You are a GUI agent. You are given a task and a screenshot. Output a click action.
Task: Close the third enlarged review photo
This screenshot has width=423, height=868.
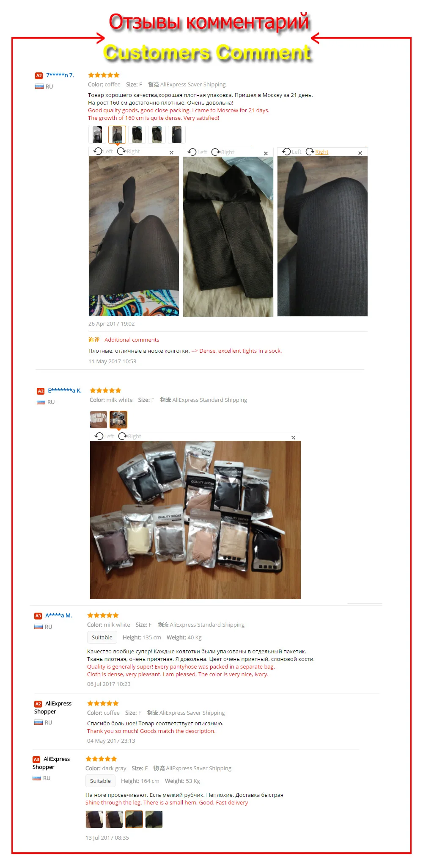[360, 153]
